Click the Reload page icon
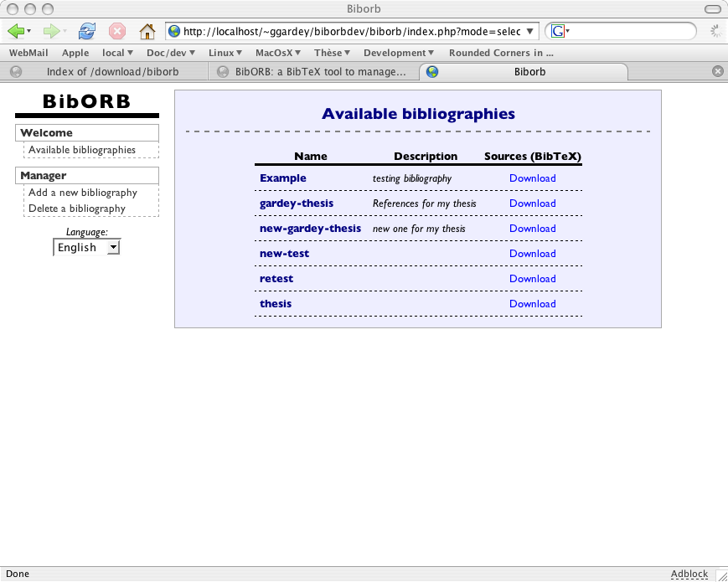 86,31
